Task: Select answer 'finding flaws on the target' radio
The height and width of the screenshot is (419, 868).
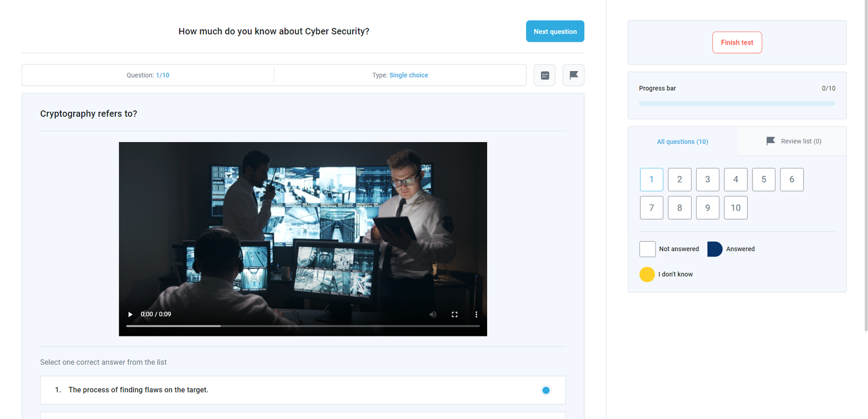Action: click(x=546, y=390)
